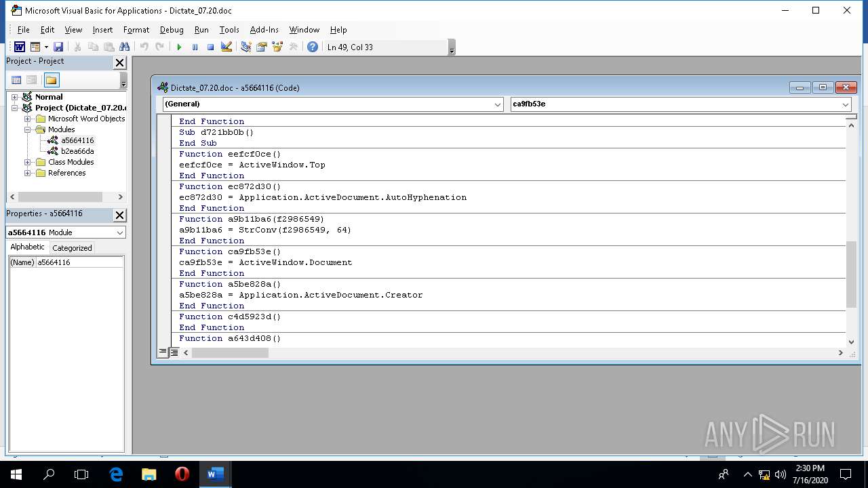The height and width of the screenshot is (488, 868).
Task: Open the View menu
Action: coord(73,30)
